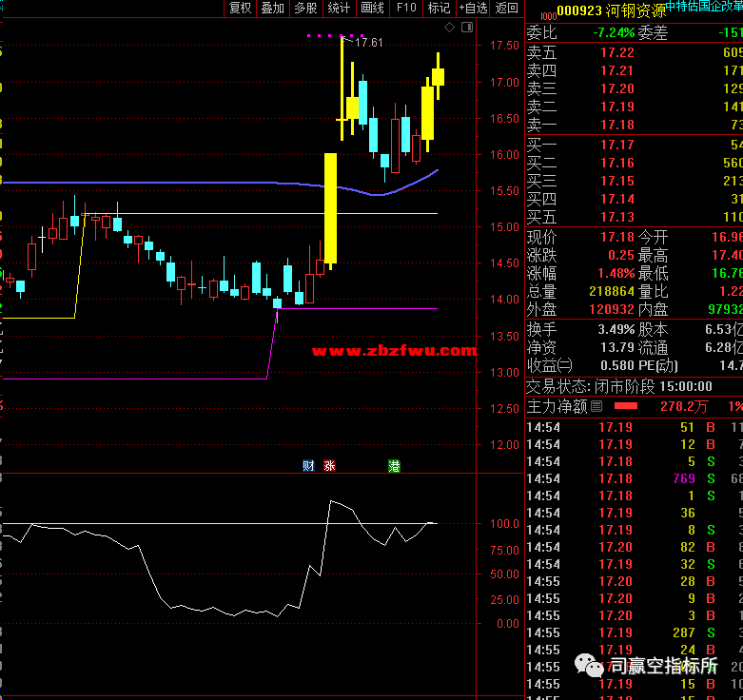The height and width of the screenshot is (700, 743).
Task: Click the last yellow candlestick on chart
Action: (x=438, y=77)
